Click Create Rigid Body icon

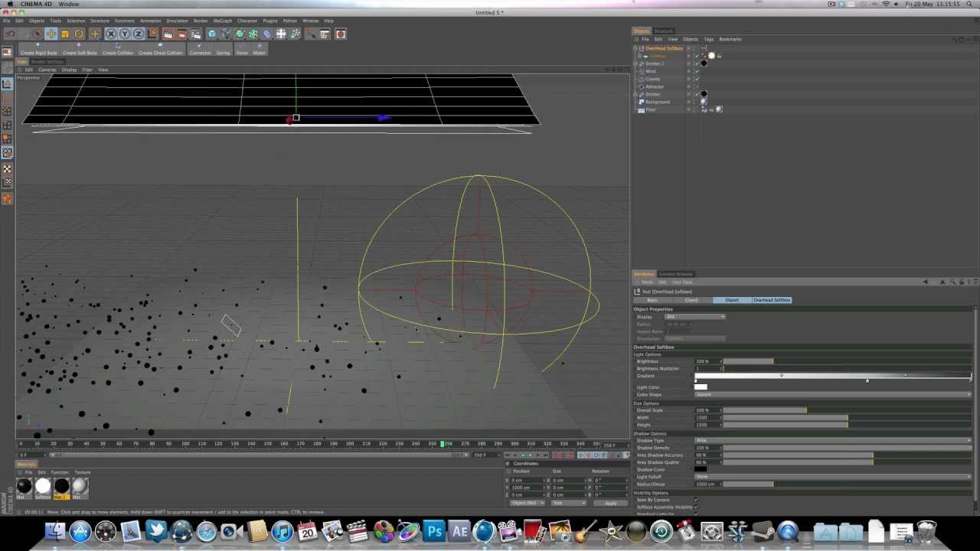pos(38,47)
